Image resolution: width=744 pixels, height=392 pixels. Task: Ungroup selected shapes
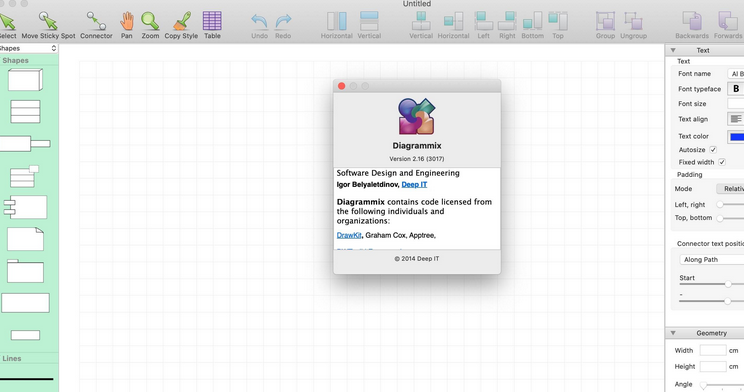(x=633, y=25)
